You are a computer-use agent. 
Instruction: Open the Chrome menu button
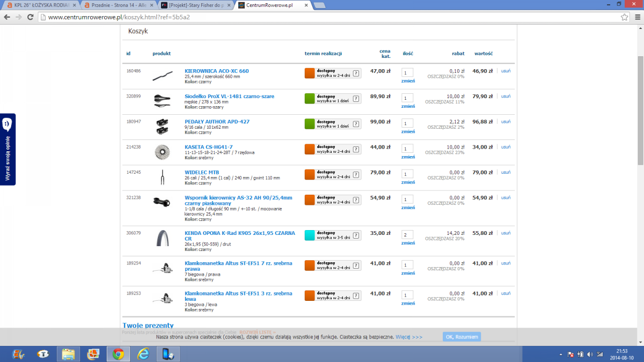point(636,17)
